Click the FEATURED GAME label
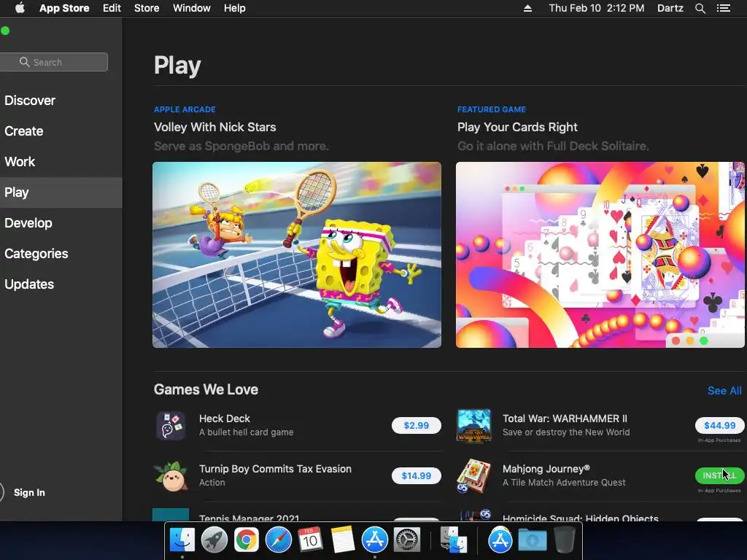 pyautogui.click(x=492, y=109)
